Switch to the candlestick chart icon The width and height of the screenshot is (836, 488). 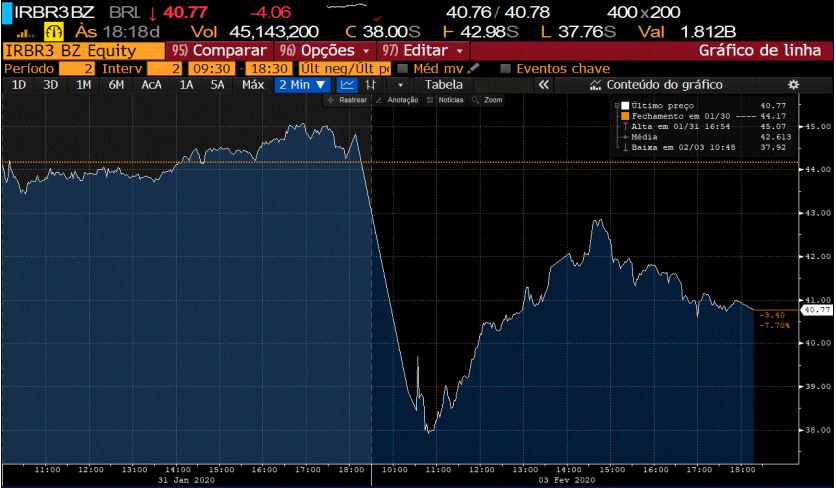click(x=372, y=85)
